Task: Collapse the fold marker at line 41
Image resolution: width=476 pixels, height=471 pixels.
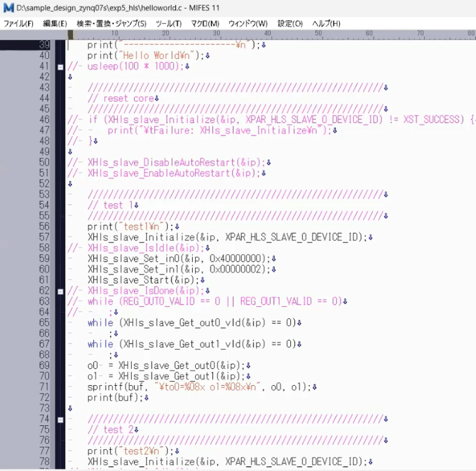Action: click(x=60, y=66)
